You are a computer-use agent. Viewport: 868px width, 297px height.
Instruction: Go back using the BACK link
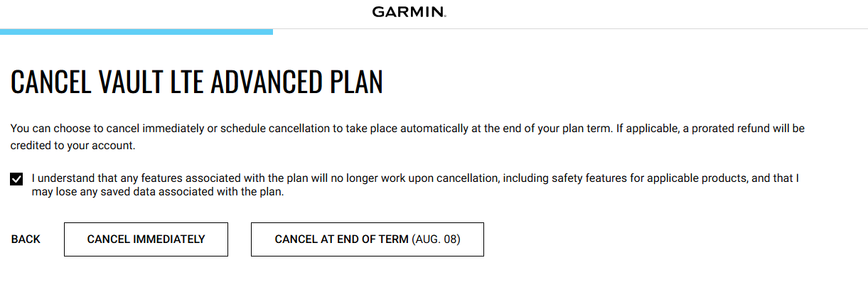(x=26, y=239)
